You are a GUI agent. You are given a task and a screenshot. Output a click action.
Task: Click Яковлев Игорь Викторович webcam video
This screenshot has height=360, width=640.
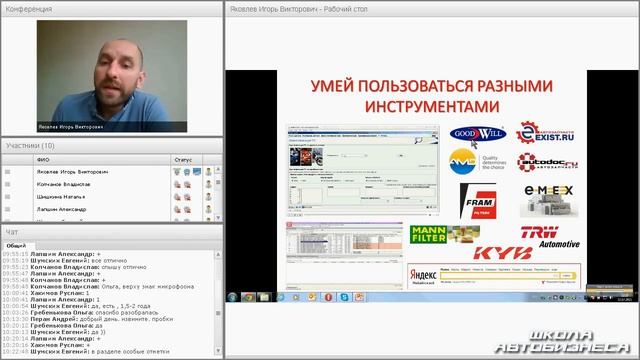pyautogui.click(x=112, y=76)
